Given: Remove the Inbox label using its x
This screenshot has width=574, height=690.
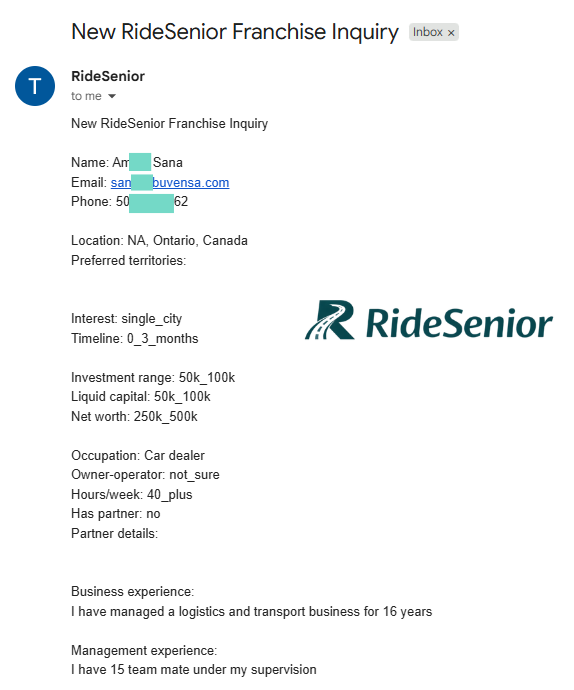Looking at the screenshot, I should (x=451, y=33).
